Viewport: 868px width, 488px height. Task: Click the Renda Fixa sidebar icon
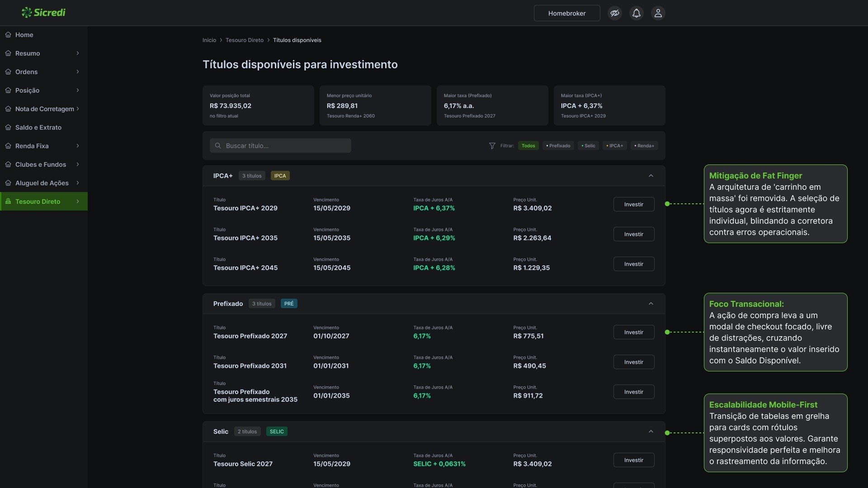coord(8,146)
